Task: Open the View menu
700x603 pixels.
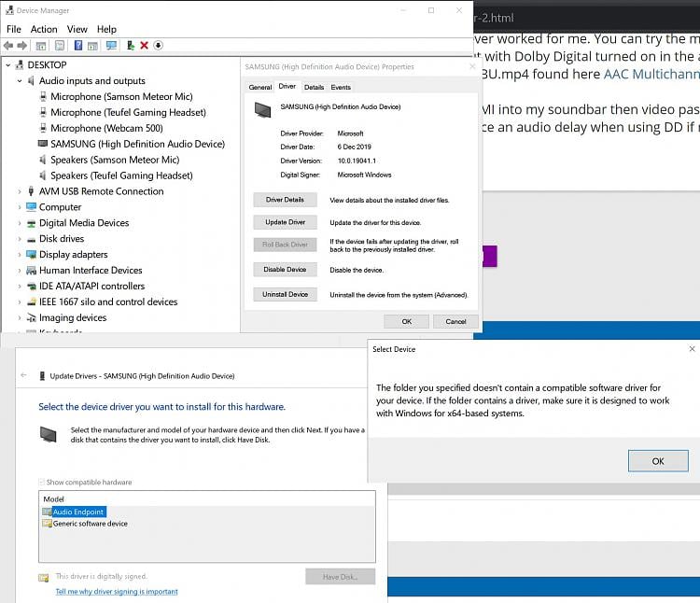Action: tap(77, 29)
